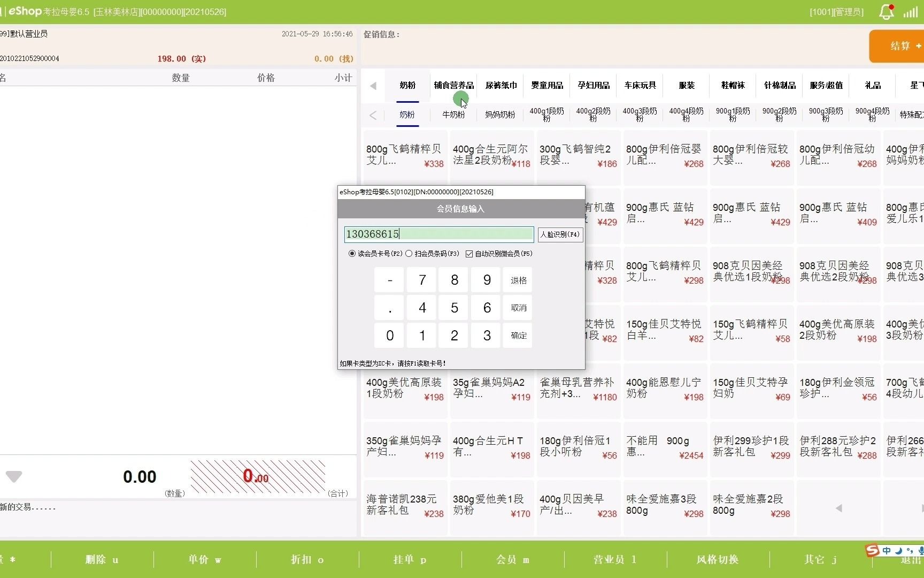Click the member number input field
924x578 pixels.
tap(439, 234)
